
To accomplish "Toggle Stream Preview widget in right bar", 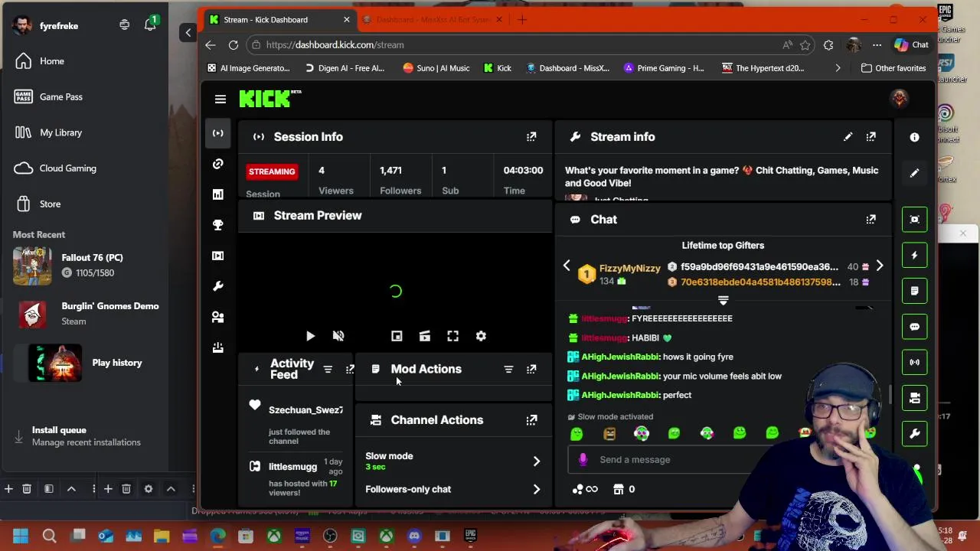I will [914, 220].
